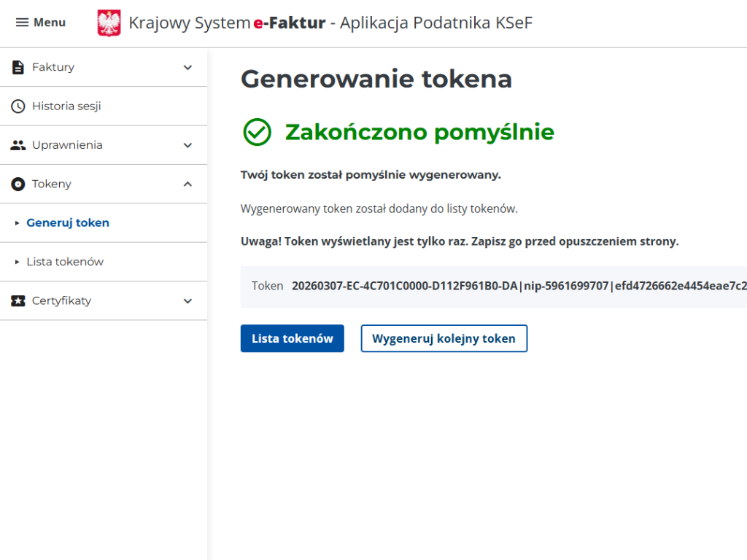Image resolution: width=747 pixels, height=560 pixels.
Task: Expand the Uprawnienia section chevron
Action: (x=187, y=145)
